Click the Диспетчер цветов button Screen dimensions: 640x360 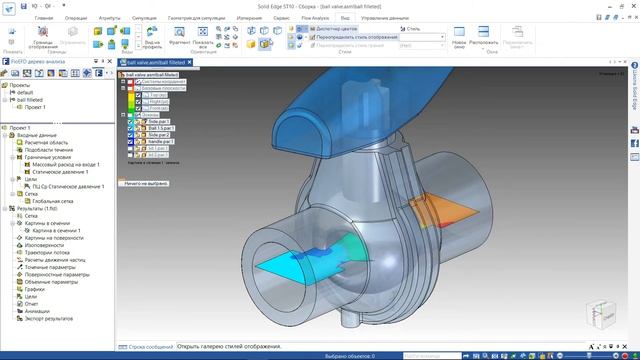333,29
